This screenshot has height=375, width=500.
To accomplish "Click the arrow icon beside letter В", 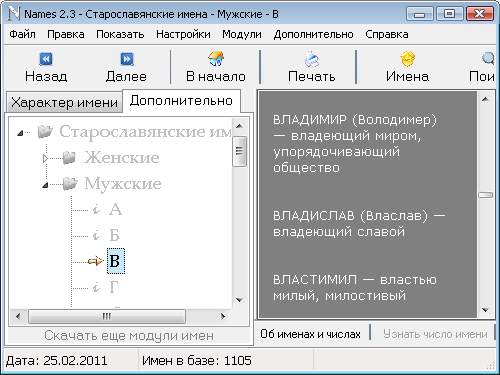I will [95, 261].
